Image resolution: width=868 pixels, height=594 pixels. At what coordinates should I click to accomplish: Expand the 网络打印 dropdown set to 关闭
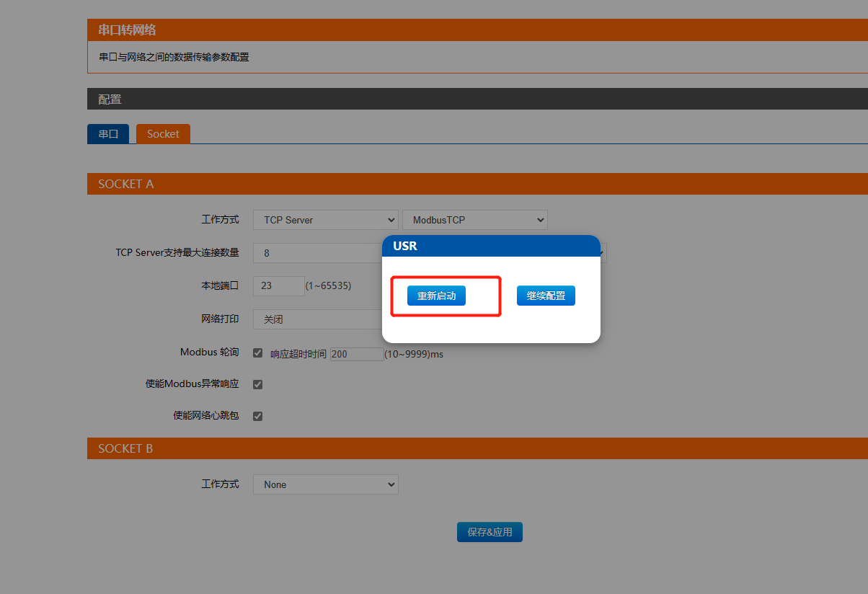(317, 319)
